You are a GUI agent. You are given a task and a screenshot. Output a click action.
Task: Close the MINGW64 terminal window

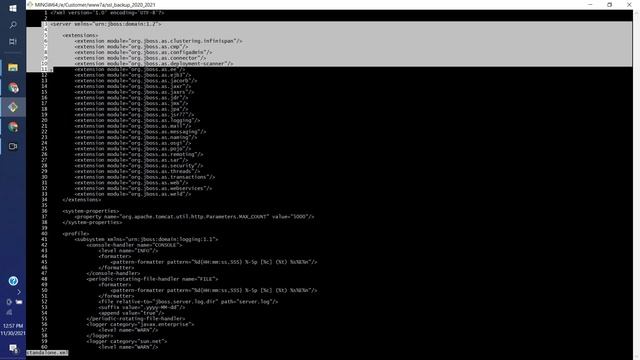629,4
